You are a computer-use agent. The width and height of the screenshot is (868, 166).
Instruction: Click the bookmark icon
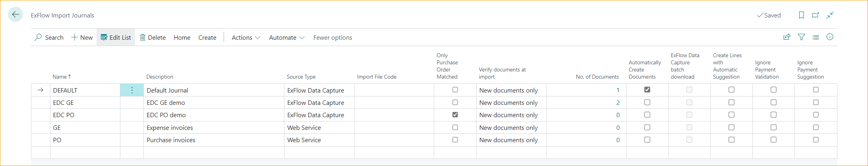[x=801, y=15]
